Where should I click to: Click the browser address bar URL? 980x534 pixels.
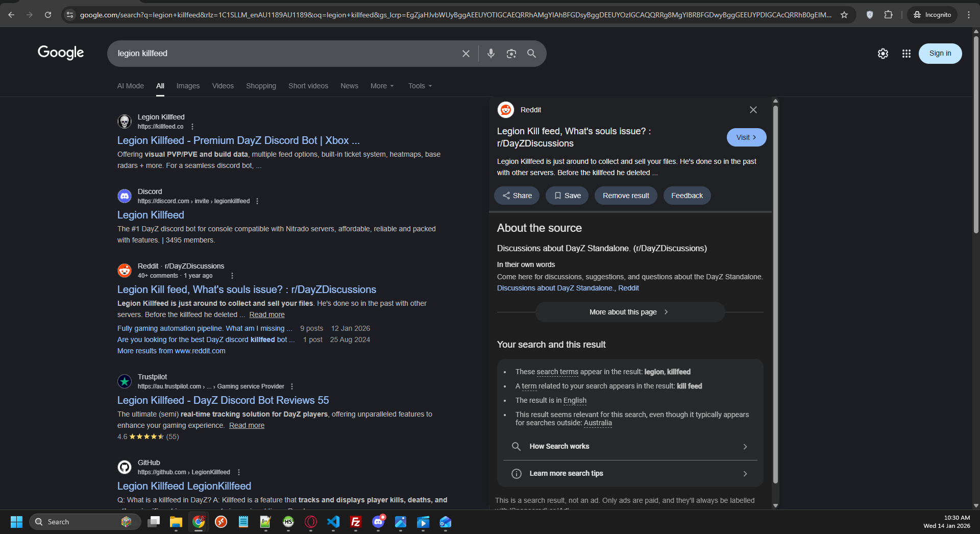point(455,15)
